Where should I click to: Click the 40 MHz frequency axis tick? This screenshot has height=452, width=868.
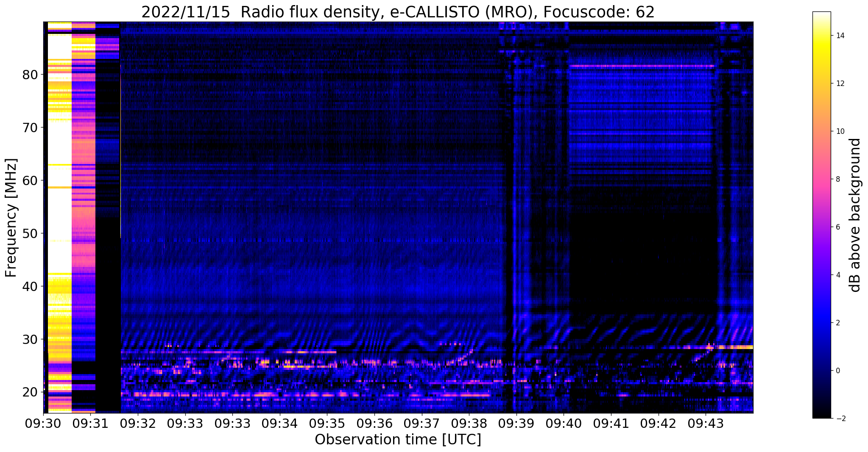30,286
